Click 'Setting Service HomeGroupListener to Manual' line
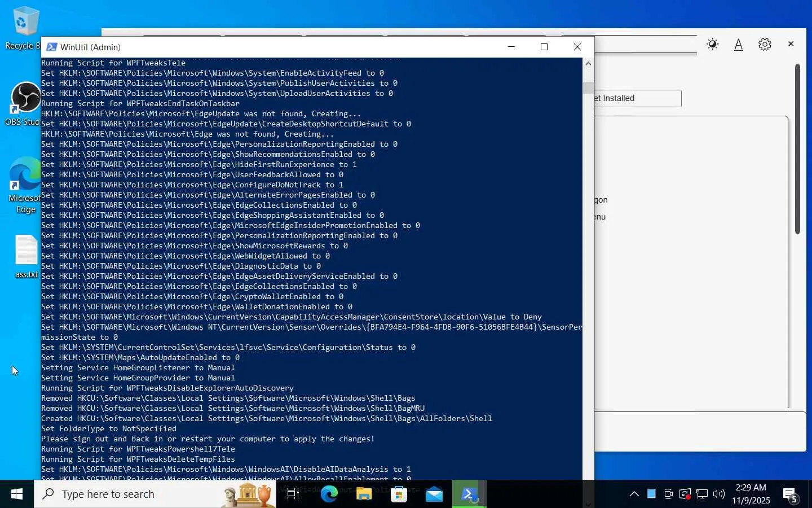Screen dimensions: 812x508 point(138,367)
